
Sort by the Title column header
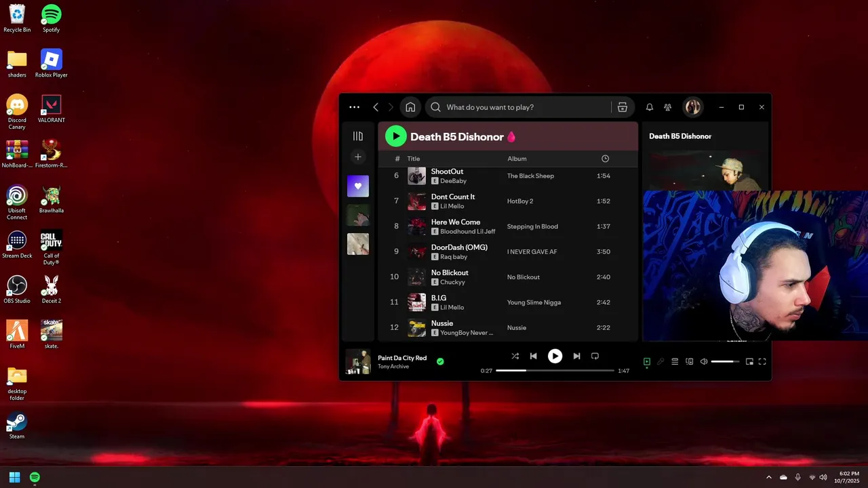click(x=414, y=159)
